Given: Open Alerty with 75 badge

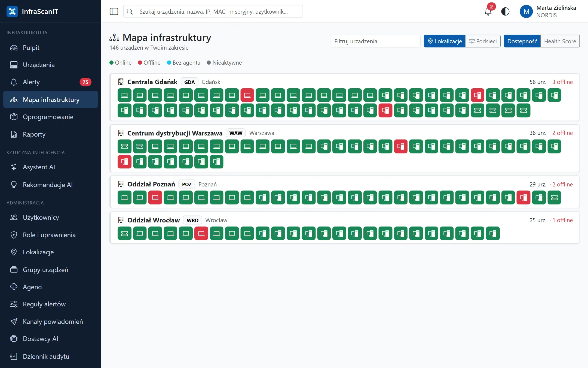Looking at the screenshot, I should pos(51,82).
